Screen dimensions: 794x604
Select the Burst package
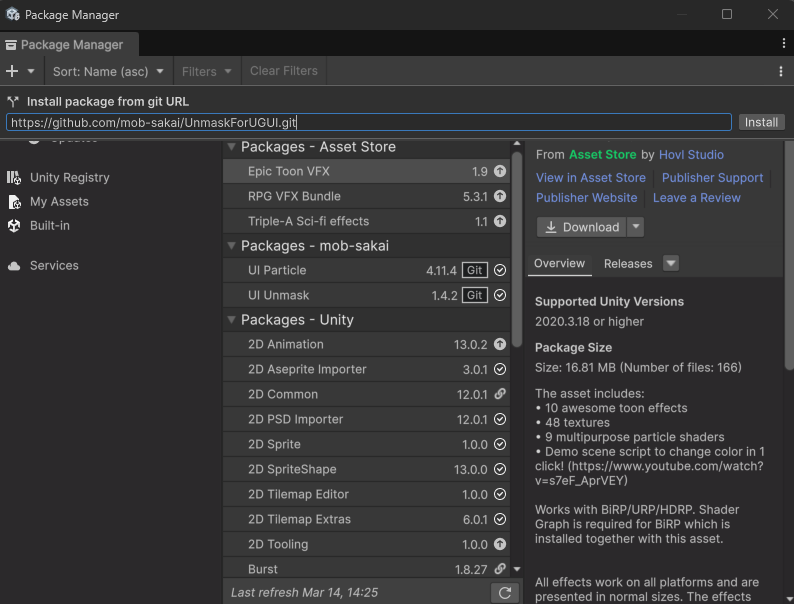366,568
